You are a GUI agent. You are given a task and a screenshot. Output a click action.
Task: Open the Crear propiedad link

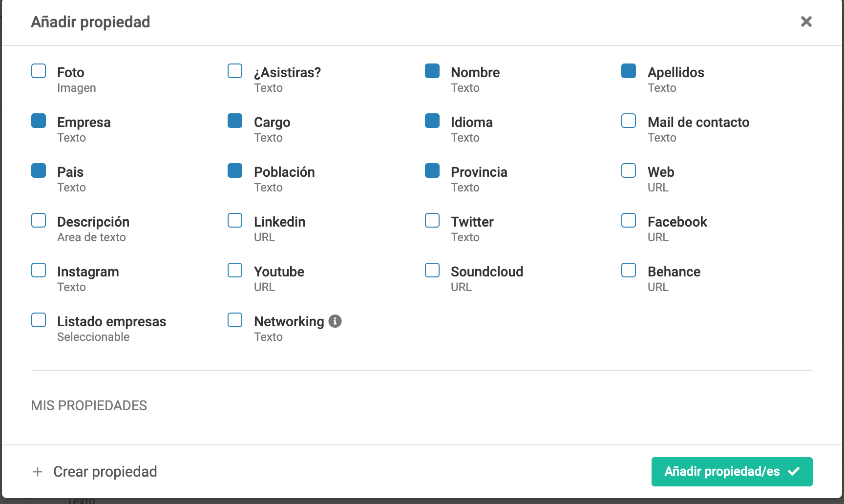click(x=105, y=472)
